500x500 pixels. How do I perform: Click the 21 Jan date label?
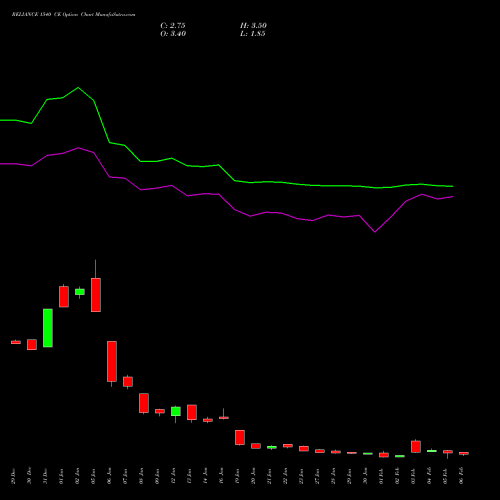(x=269, y=476)
